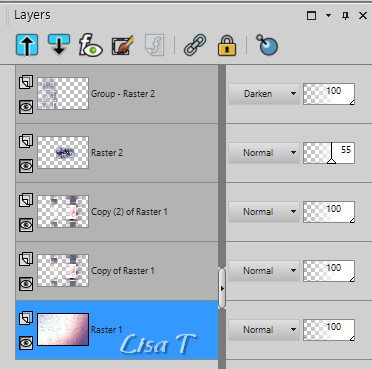The width and height of the screenshot is (372, 369).
Task: Click the 'Copy (2) of Raster 1' name
Action: pyautogui.click(x=129, y=212)
